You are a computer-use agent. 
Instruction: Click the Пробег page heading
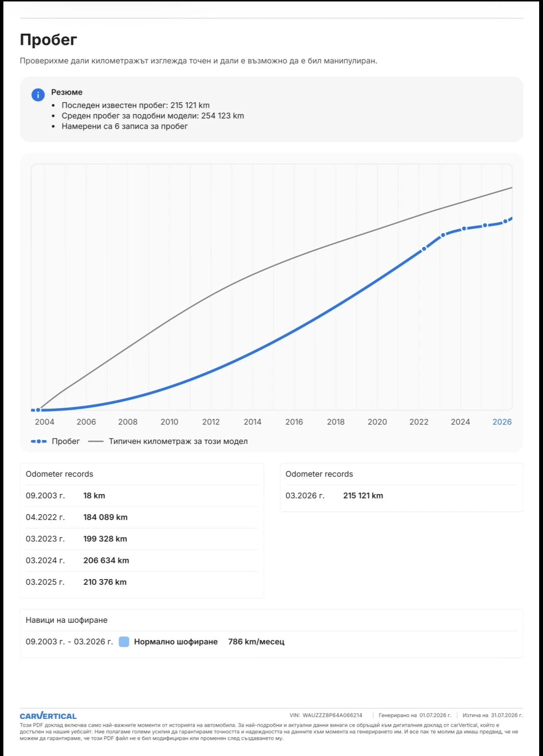pyautogui.click(x=48, y=40)
